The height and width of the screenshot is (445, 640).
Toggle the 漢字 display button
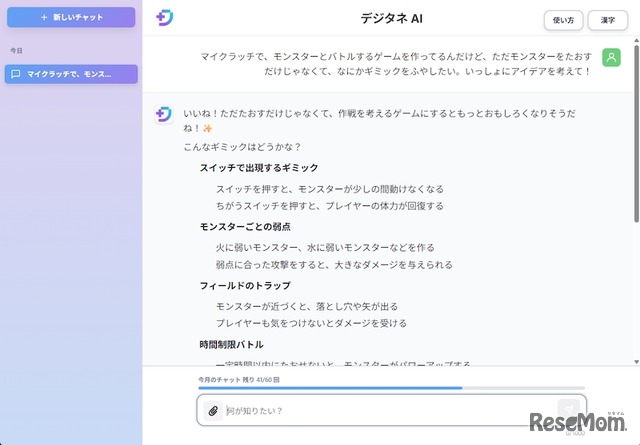[607, 20]
